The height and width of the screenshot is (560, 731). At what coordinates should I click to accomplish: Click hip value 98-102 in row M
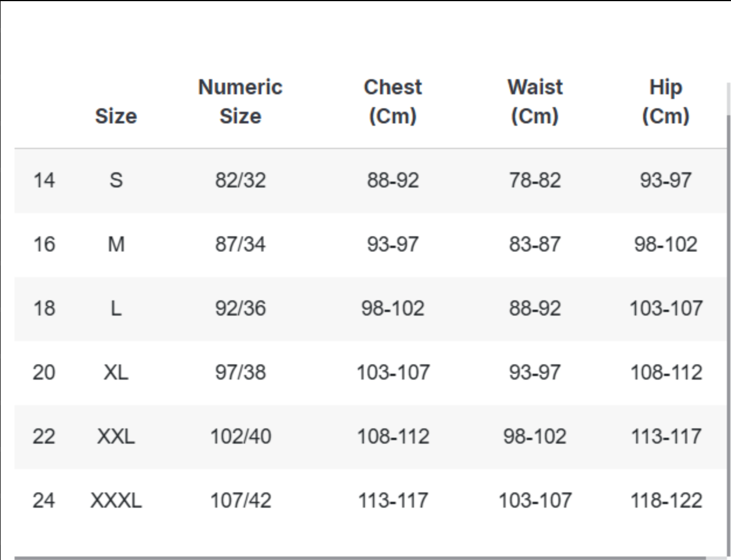click(666, 244)
